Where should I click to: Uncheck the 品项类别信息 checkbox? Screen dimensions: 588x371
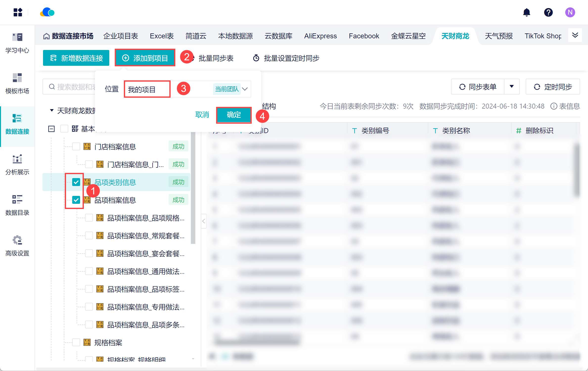point(76,182)
